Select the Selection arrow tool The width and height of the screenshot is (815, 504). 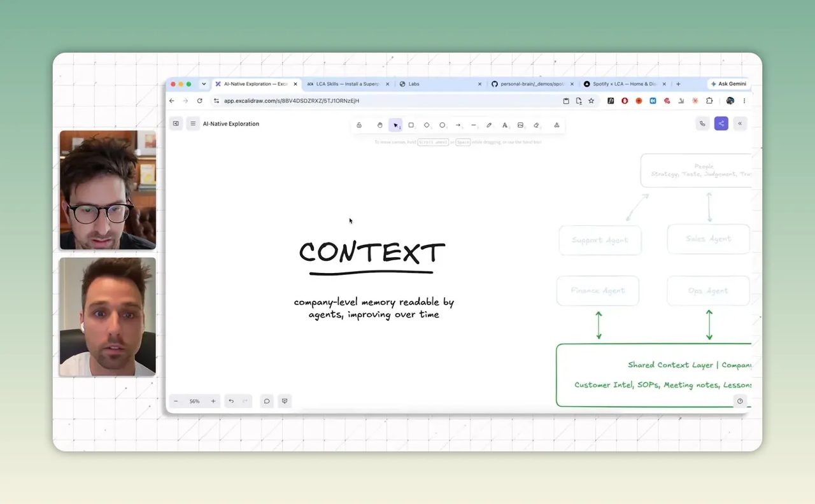(395, 125)
